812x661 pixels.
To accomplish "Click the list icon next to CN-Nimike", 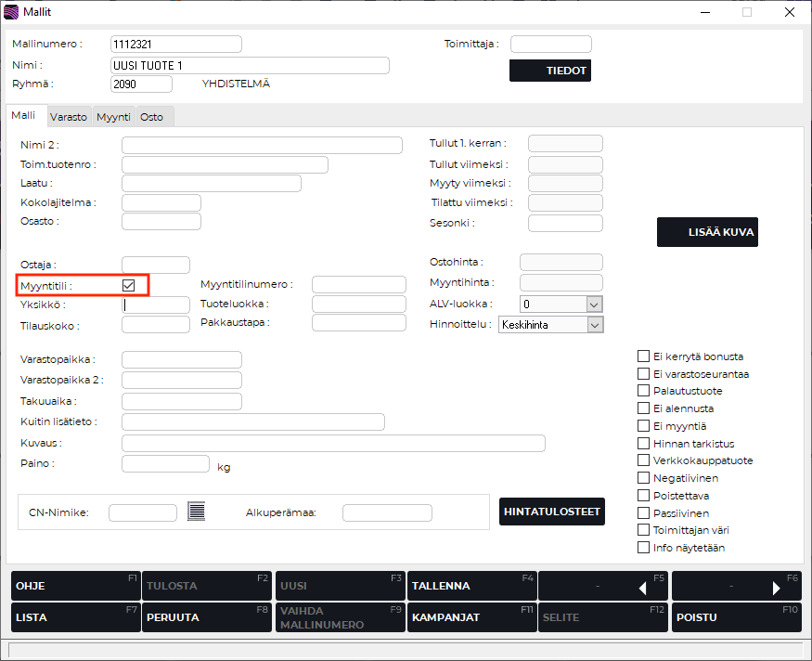I will coord(195,511).
